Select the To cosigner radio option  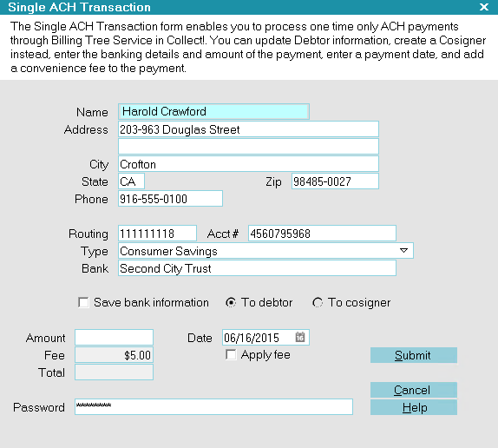pyautogui.click(x=318, y=302)
